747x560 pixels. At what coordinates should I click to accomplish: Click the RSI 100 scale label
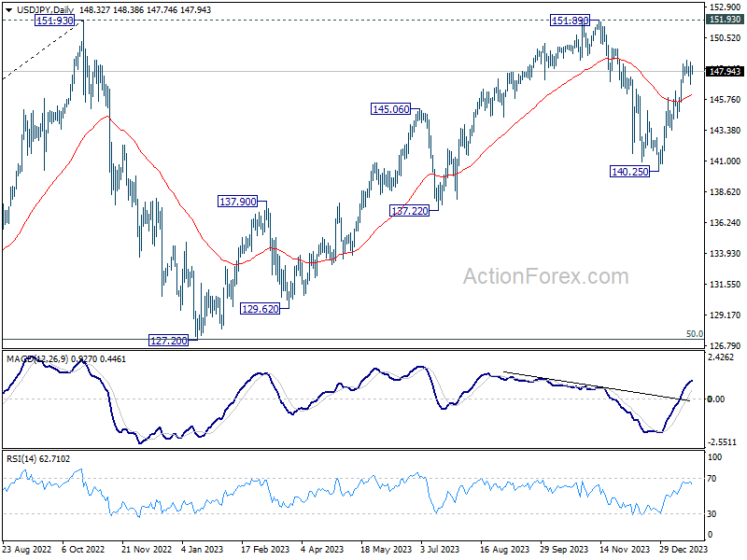coord(715,457)
